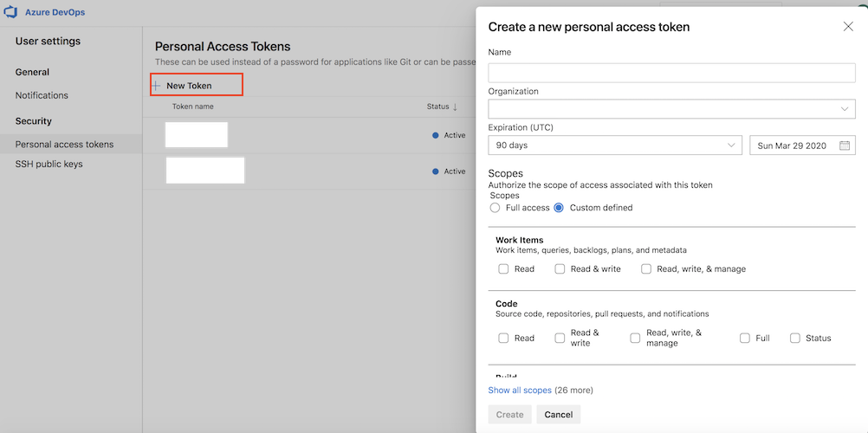
Task: Check Code Full scope checkbox
Action: 745,339
